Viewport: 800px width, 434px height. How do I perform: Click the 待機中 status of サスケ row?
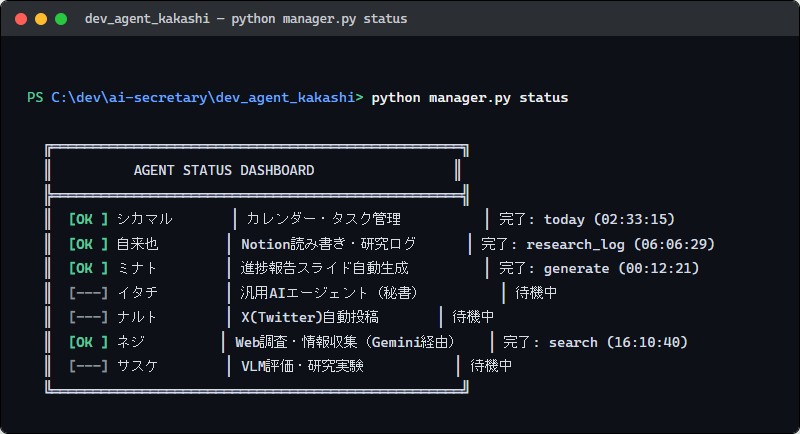point(491,366)
